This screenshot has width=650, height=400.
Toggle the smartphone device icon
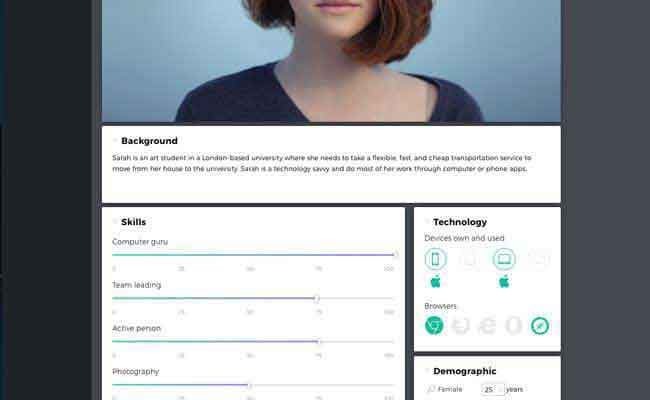click(435, 259)
